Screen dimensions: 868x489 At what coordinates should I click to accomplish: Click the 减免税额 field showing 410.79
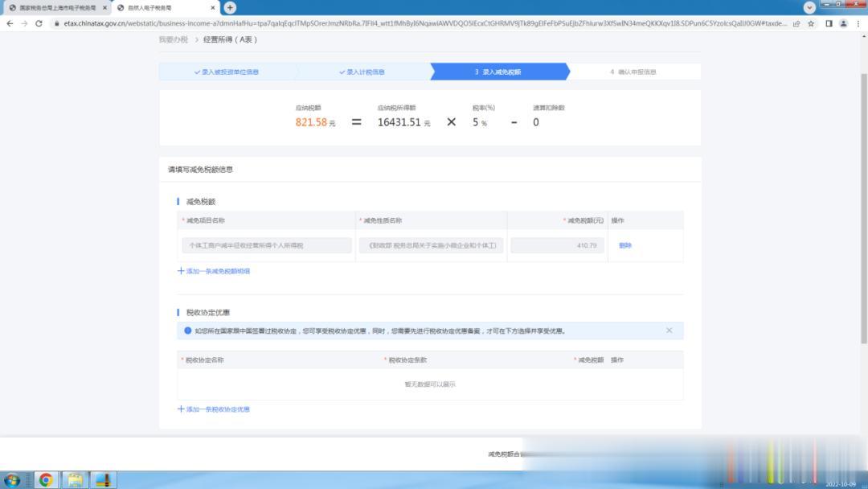tap(558, 245)
